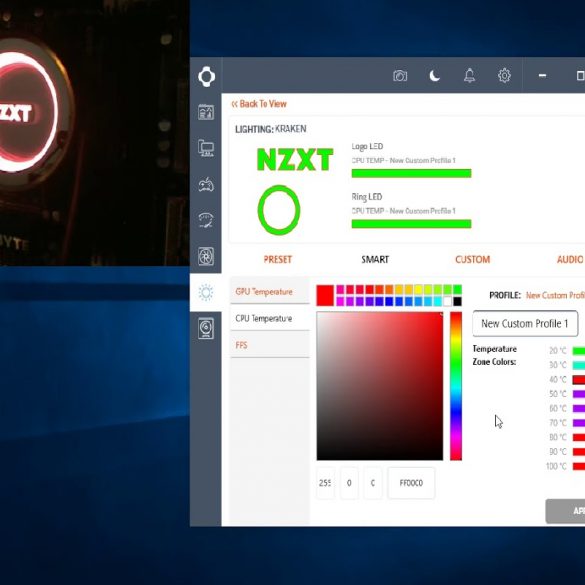
Task: Open the Dashboard sidebar icon
Action: click(x=206, y=112)
